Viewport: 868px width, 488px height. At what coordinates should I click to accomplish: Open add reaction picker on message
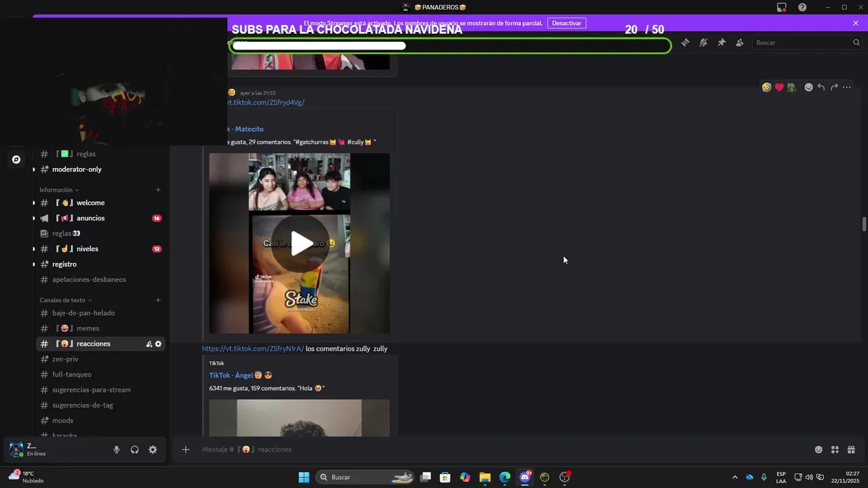pos(808,87)
